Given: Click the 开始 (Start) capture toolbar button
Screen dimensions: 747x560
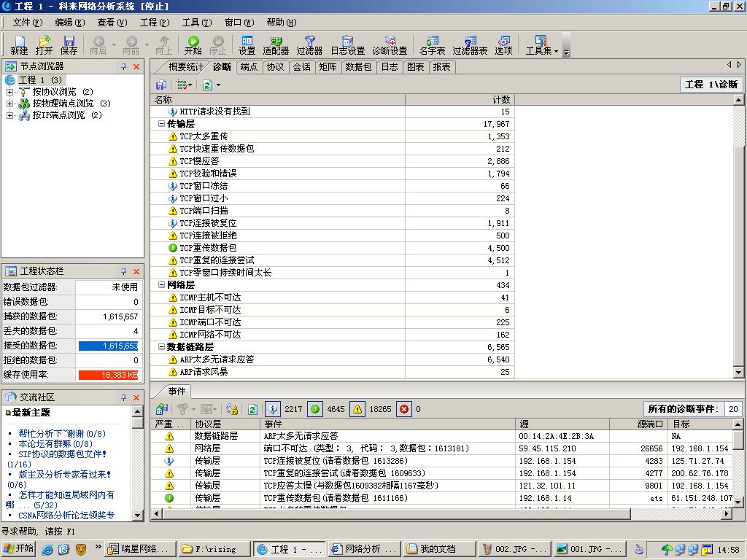Looking at the screenshot, I should (193, 44).
